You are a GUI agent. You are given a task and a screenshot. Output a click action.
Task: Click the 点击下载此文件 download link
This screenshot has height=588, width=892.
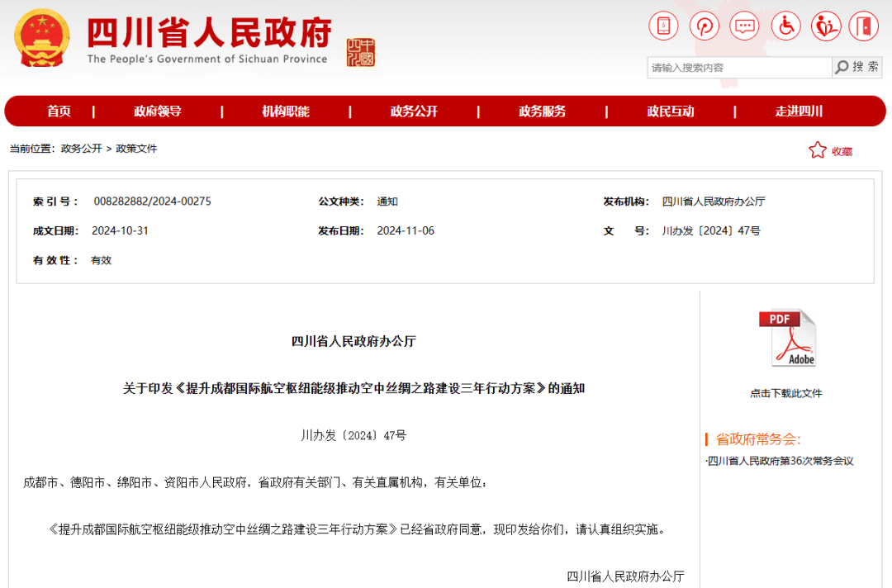(x=787, y=392)
